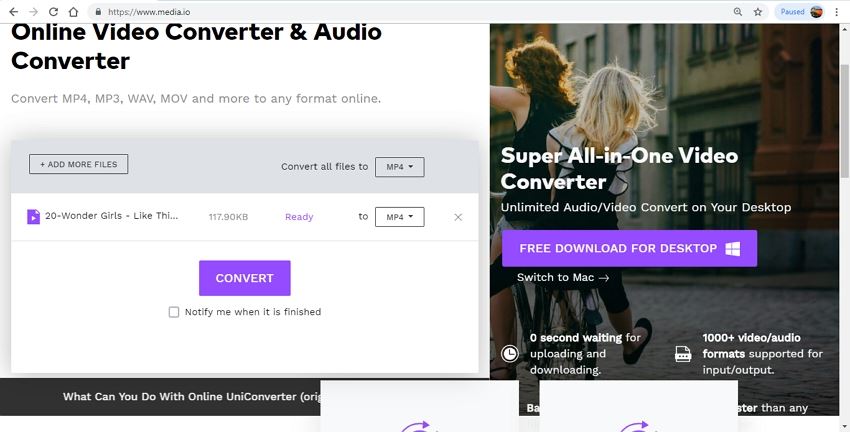Open the Chrome three-dot menu
Image resolution: width=850 pixels, height=432 pixels.
tap(837, 11)
